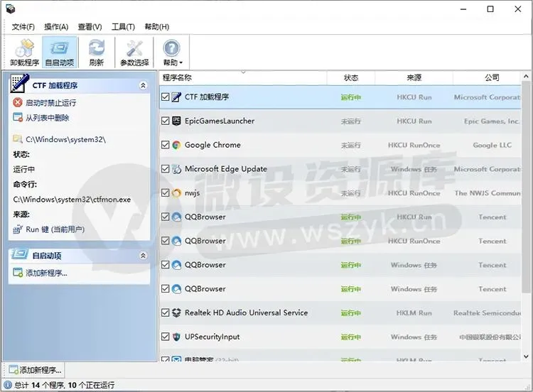The image size is (533, 392).
Task: Click the large pen icon in the CTF panel header
Action: coord(19,83)
